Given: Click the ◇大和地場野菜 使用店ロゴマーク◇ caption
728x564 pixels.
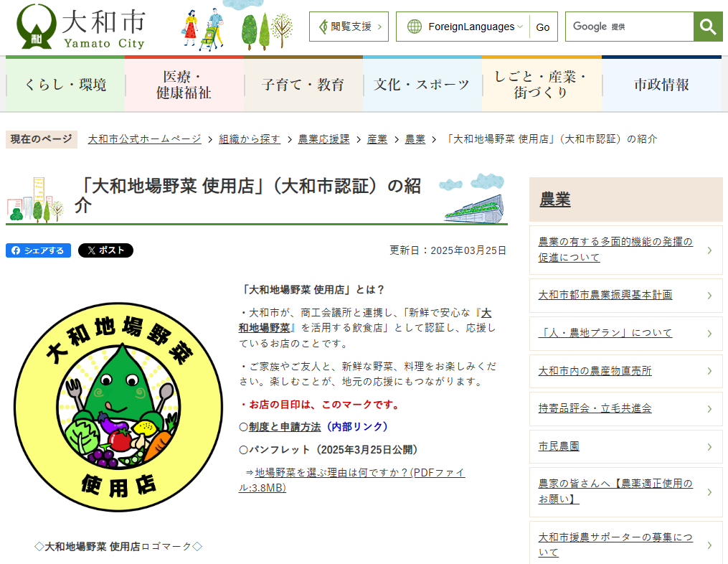Looking at the screenshot, I should [118, 546].
